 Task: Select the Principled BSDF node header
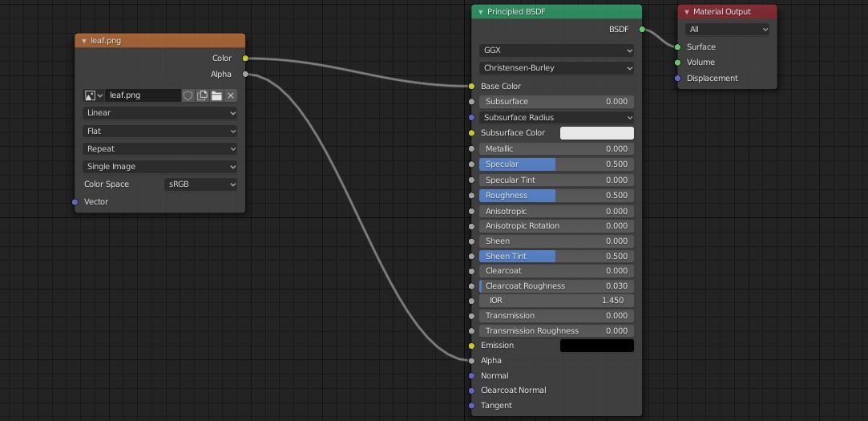556,12
